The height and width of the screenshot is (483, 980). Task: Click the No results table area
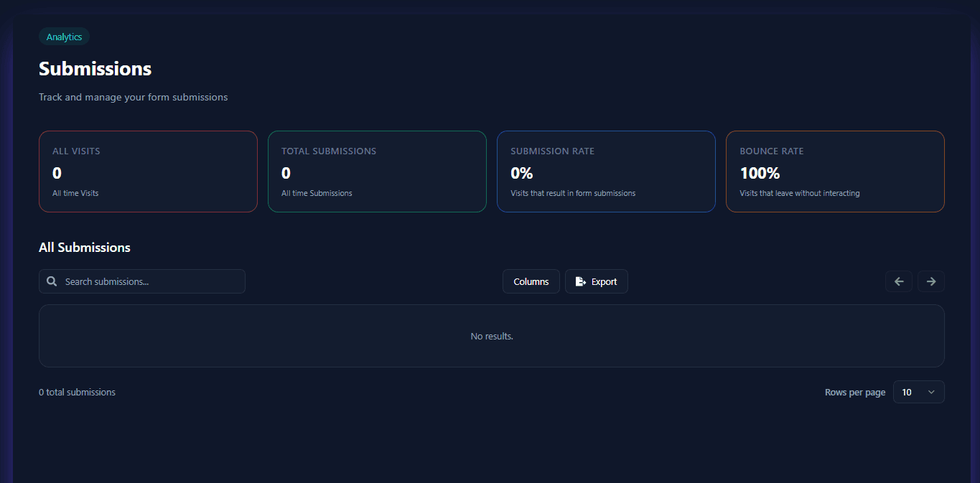pyautogui.click(x=491, y=336)
